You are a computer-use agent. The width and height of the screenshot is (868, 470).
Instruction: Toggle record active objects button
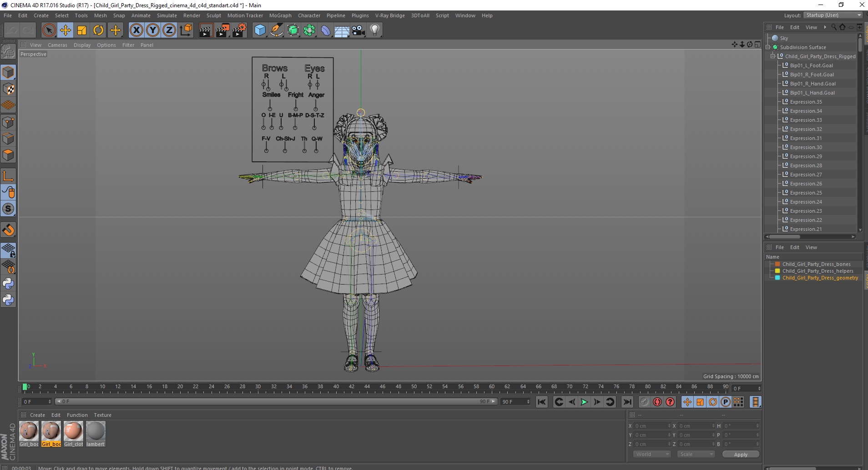click(644, 402)
